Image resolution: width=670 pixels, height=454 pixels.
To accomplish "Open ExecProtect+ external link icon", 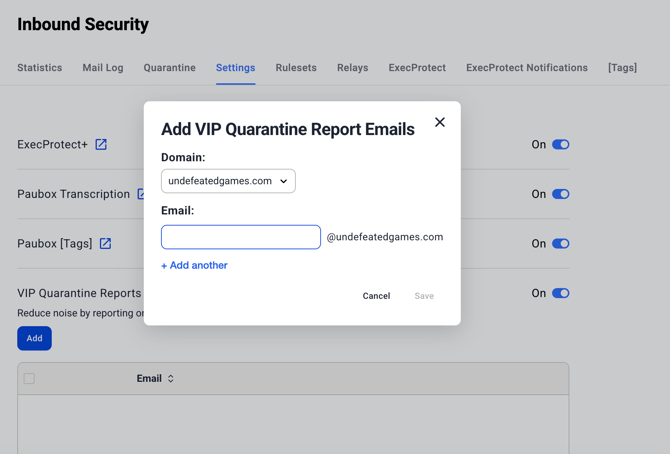I will click(101, 144).
